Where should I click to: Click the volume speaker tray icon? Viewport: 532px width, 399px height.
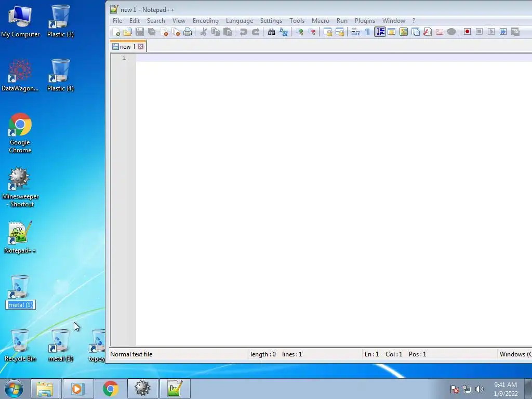(480, 389)
